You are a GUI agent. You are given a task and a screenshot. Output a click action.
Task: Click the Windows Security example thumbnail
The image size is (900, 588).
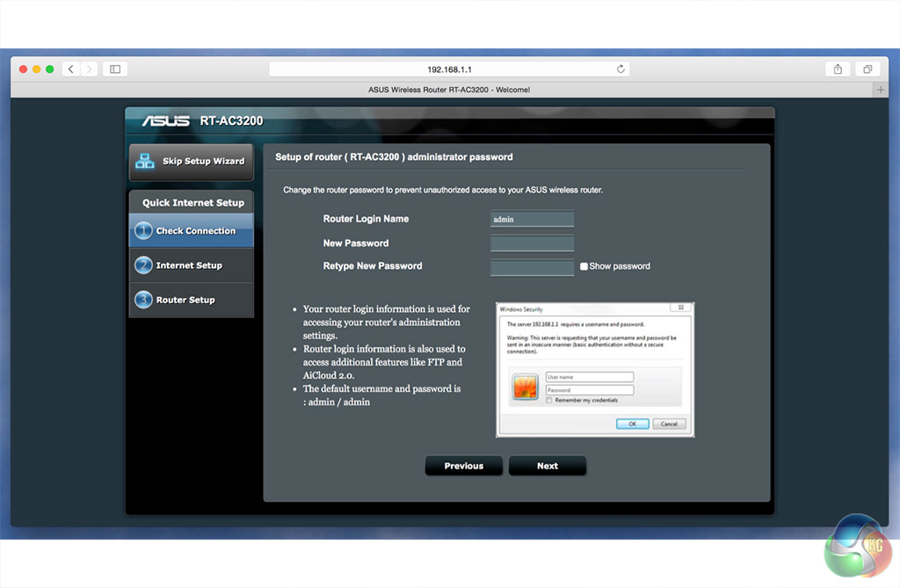(595, 370)
